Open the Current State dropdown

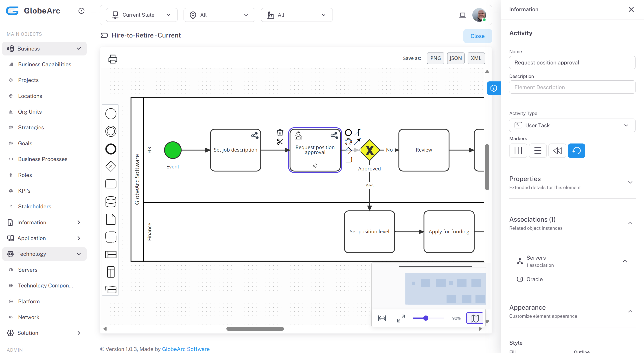tap(142, 15)
